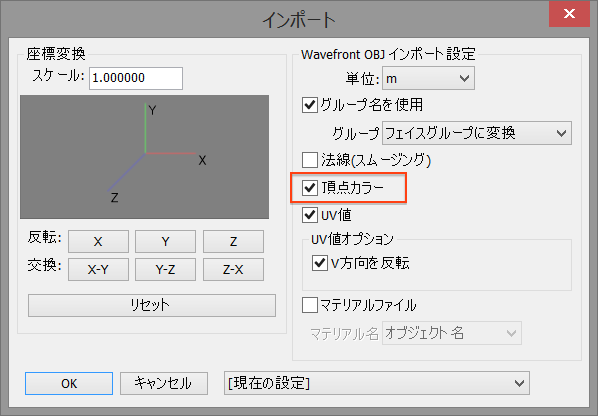Image resolution: width=598 pixels, height=416 pixels.
Task: Flip the X axis with the 反転 X button
Action: click(98, 241)
